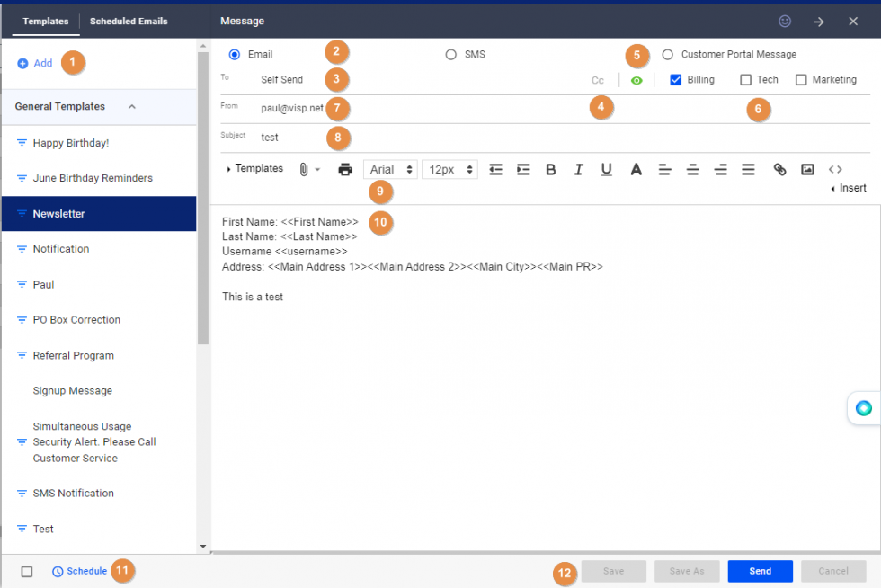This screenshot has width=881, height=588.
Task: Insert an image into the message
Action: click(806, 169)
